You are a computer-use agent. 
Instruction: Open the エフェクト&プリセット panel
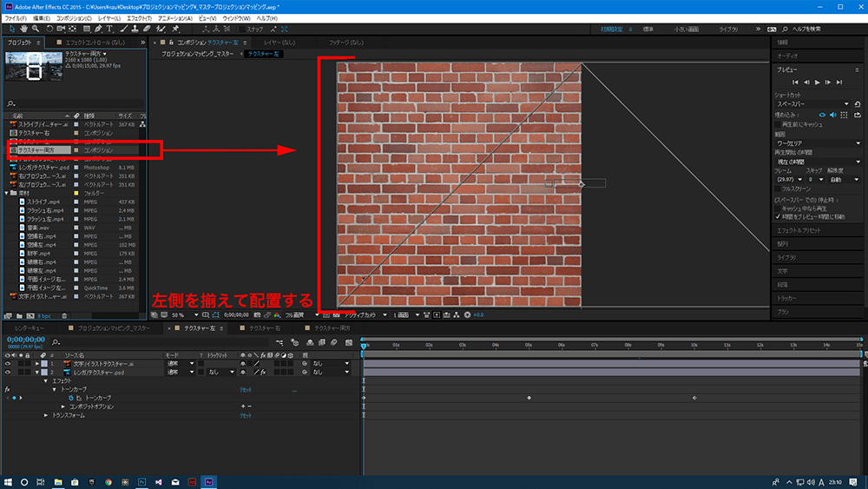[799, 230]
